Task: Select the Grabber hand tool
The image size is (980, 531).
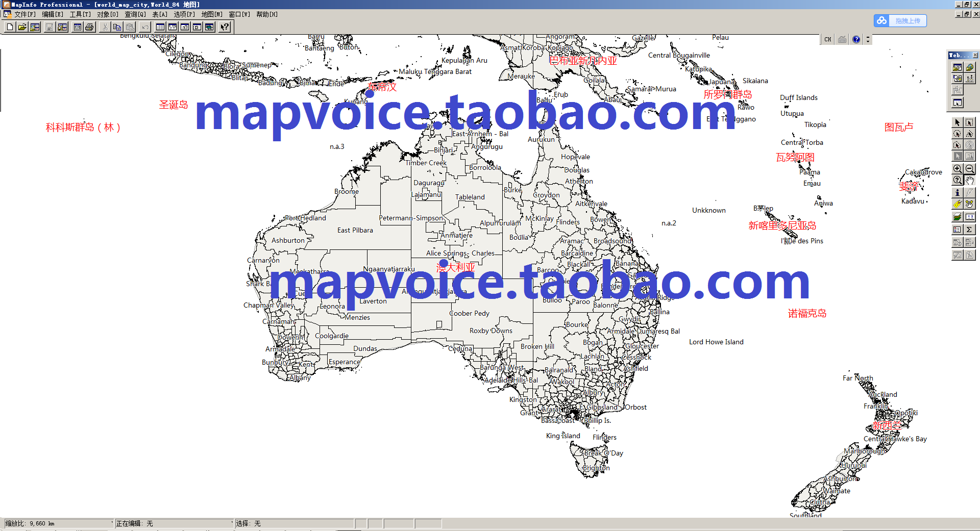Action: click(x=970, y=180)
